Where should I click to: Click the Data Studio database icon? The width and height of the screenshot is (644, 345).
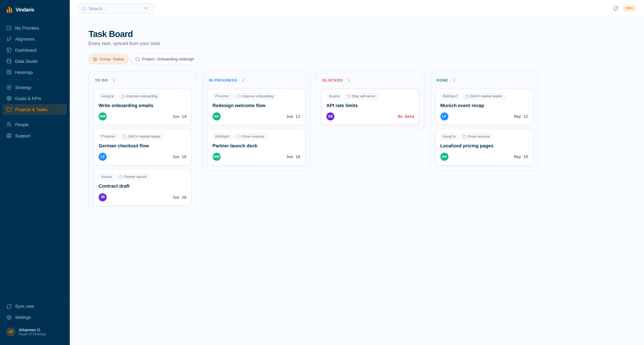(9, 61)
